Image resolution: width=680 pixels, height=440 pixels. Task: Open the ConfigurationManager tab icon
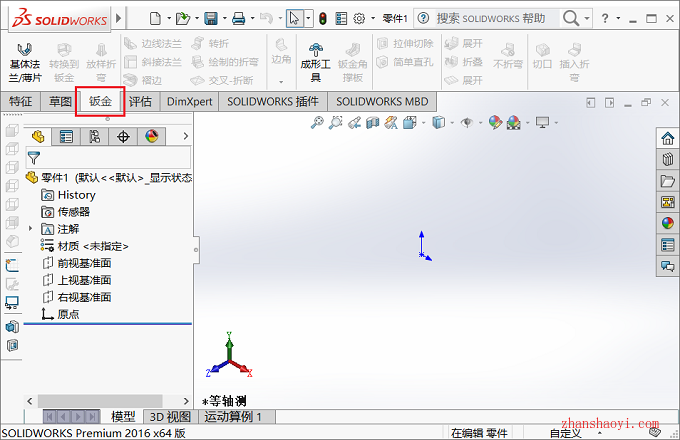[95, 137]
